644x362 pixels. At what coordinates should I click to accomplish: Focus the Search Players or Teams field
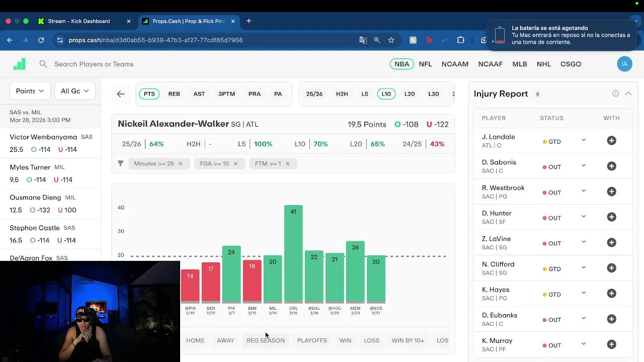(94, 64)
